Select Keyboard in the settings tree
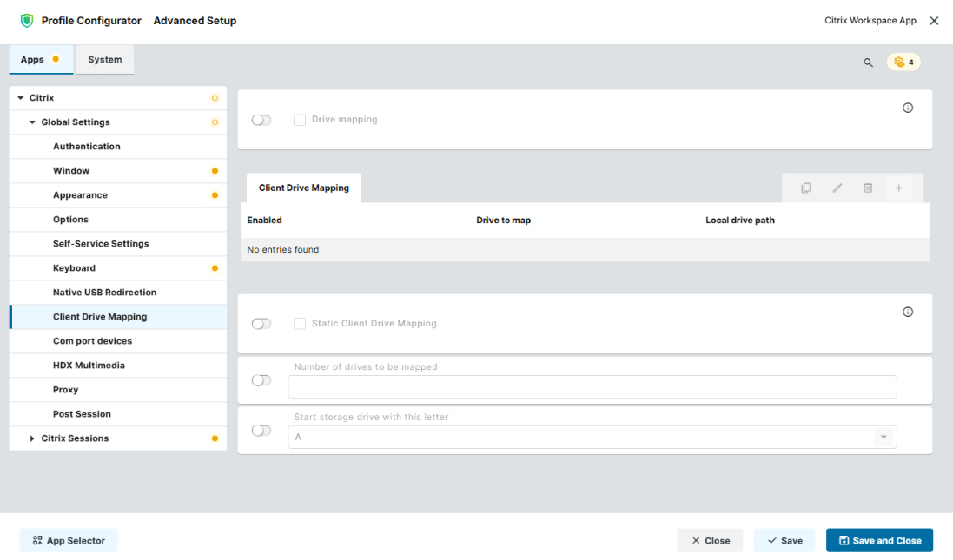This screenshot has width=953, height=560. tap(118, 268)
